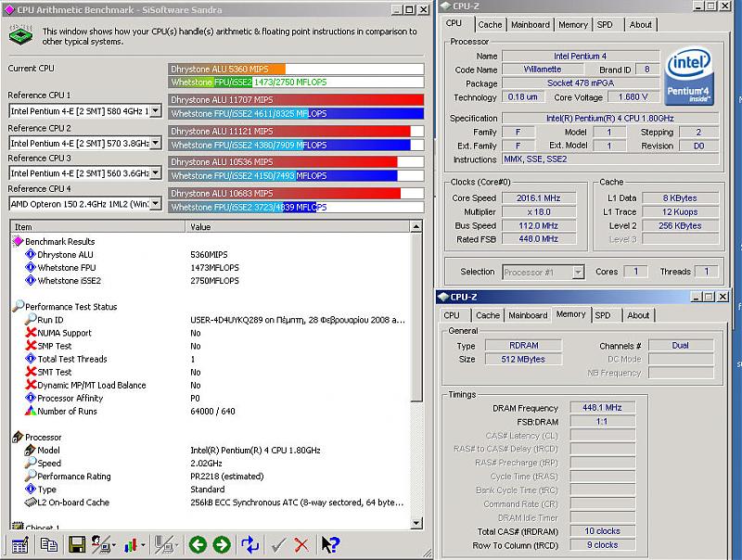Open the Processor #1 Selection dropdown in CPU-Z
The width and height of the screenshot is (742, 560).
578,272
